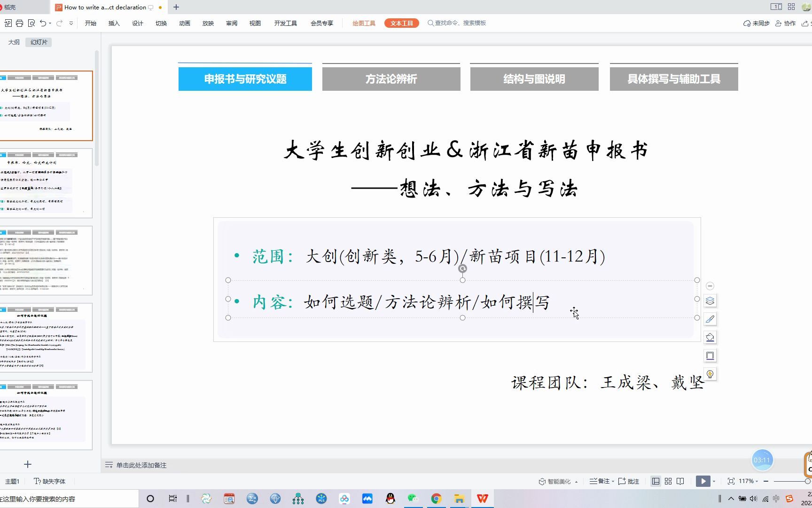Open the 插入 Insert ribbon tab
Viewport: 812px width, 508px height.
114,23
